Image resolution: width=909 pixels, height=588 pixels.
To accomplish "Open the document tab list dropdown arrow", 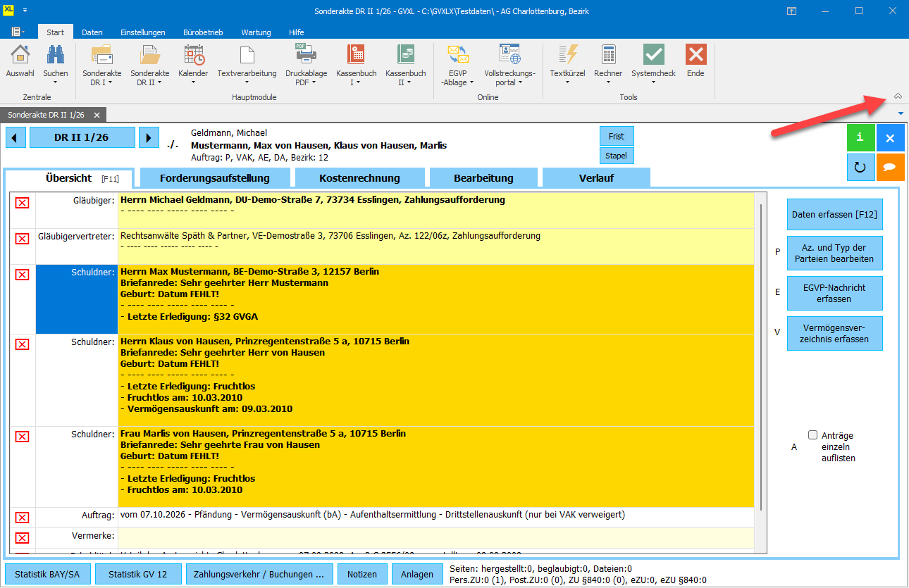I will (x=901, y=113).
